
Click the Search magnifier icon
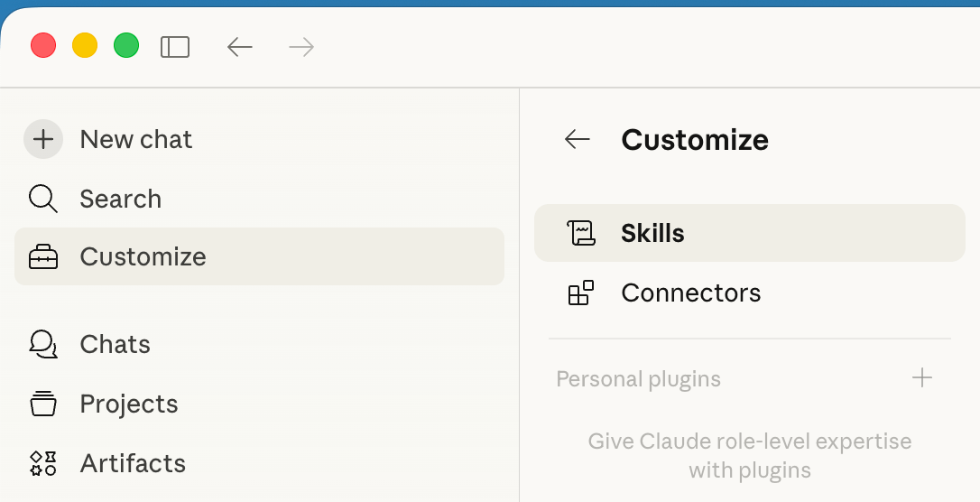43,199
